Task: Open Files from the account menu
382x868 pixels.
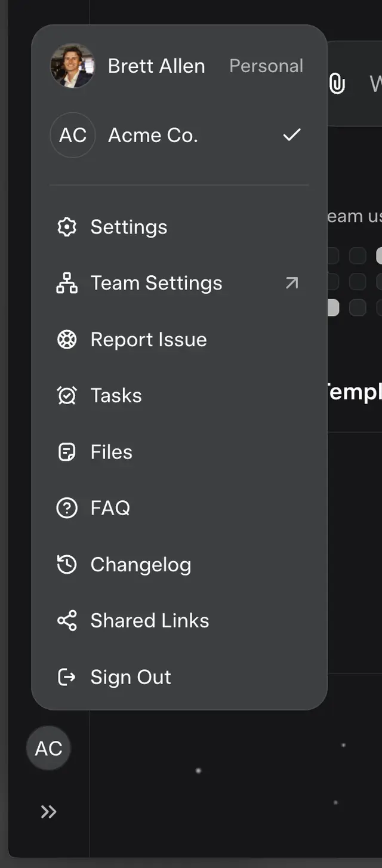Action: [179, 452]
